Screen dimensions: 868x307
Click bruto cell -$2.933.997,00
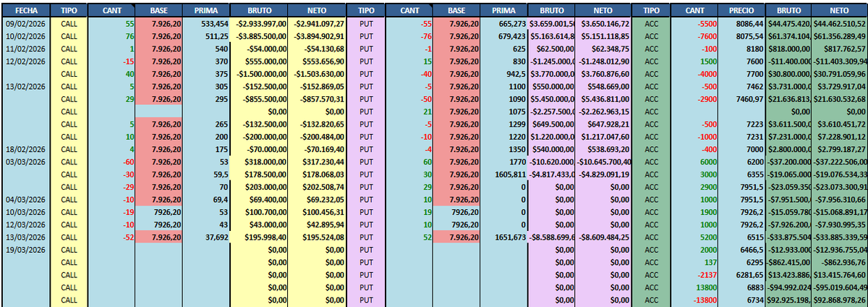[x=258, y=24]
